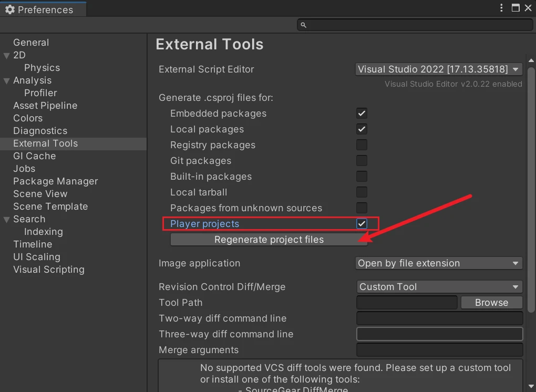536x392 pixels.
Task: Click the Merge arguments field
Action: 440,349
